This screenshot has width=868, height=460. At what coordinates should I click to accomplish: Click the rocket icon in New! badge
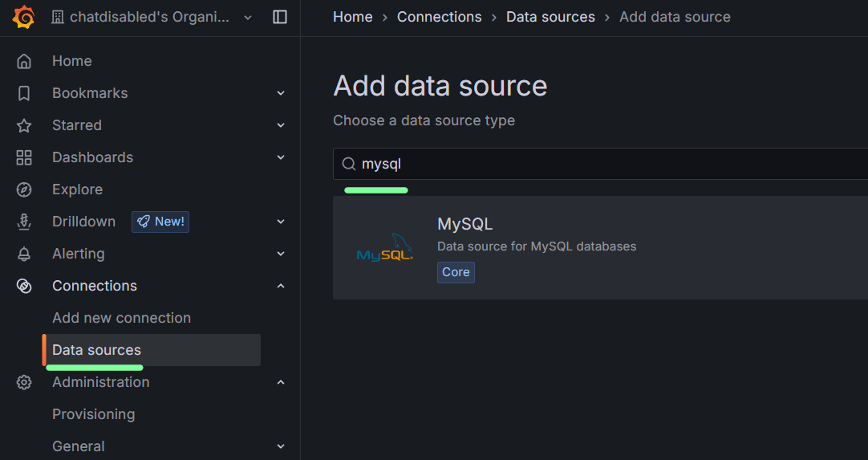pyautogui.click(x=144, y=222)
